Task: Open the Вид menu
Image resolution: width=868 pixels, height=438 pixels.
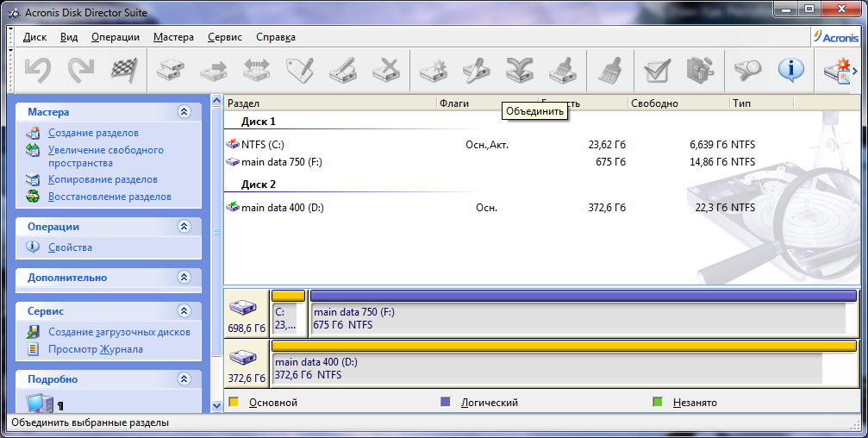Action: [x=69, y=37]
